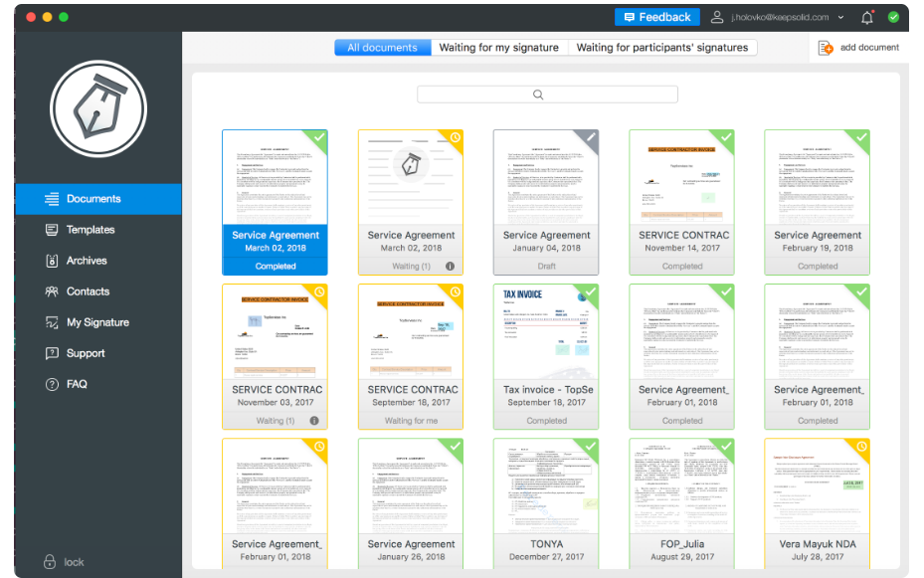This screenshot has width=924, height=578.
Task: Click the j.holovko@keepsolid.com account email
Action: pyautogui.click(x=780, y=18)
